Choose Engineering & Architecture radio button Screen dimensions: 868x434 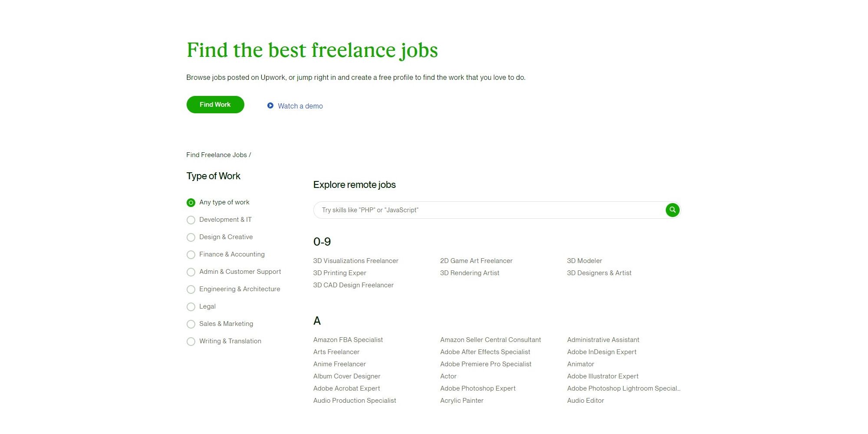[191, 289]
